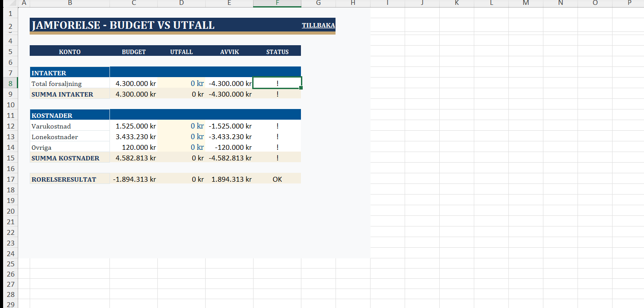The height and width of the screenshot is (308, 644).
Task: Click the SUMMA KOSTNADER label cell
Action: coord(70,158)
